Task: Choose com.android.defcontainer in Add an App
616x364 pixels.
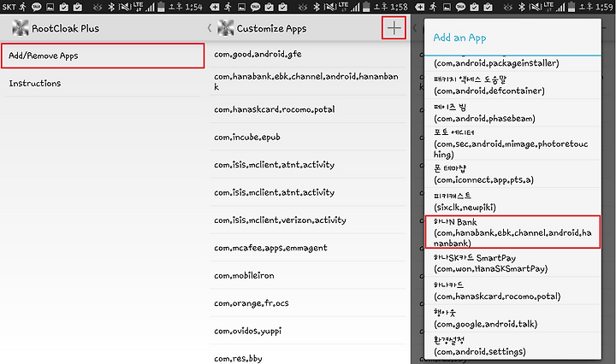Action: click(512, 85)
